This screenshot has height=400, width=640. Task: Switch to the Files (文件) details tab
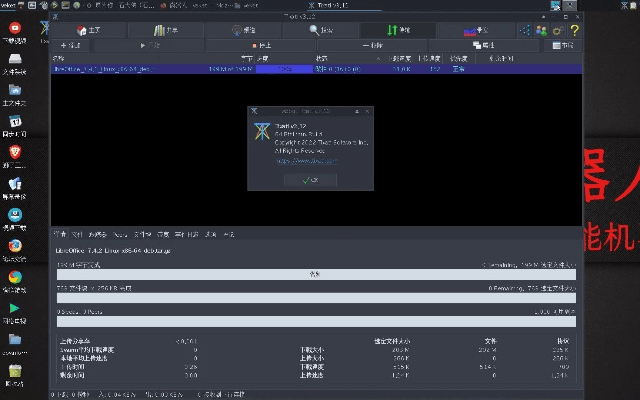[x=76, y=233]
